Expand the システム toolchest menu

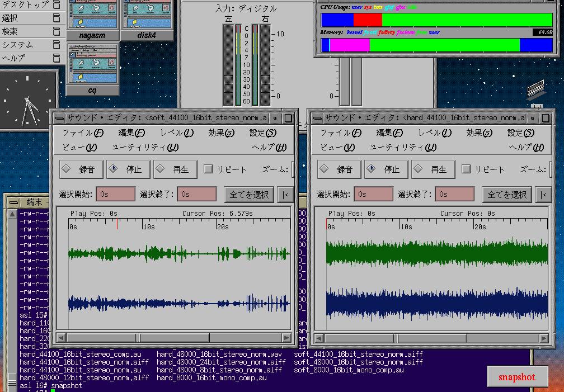pos(17,45)
